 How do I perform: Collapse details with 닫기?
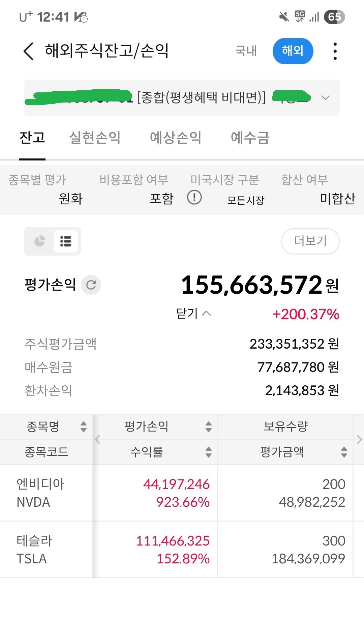tap(193, 314)
